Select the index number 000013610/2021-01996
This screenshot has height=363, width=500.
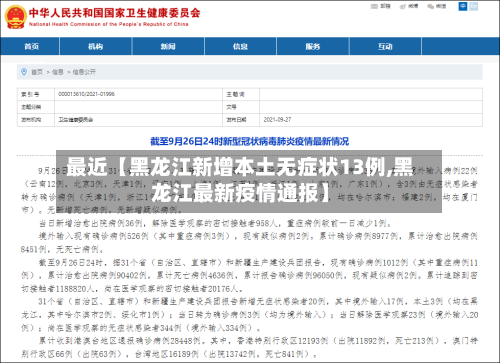point(86,94)
